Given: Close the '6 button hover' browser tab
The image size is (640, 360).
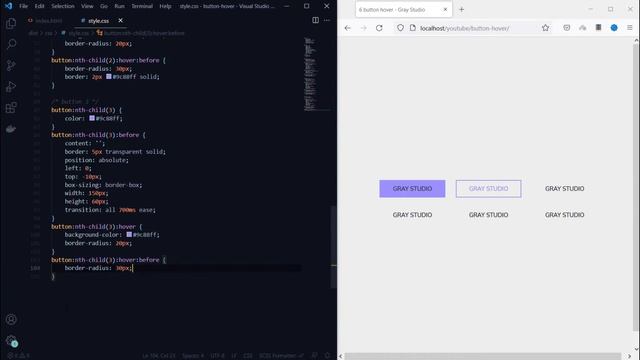Looking at the screenshot, I should (x=445, y=9).
